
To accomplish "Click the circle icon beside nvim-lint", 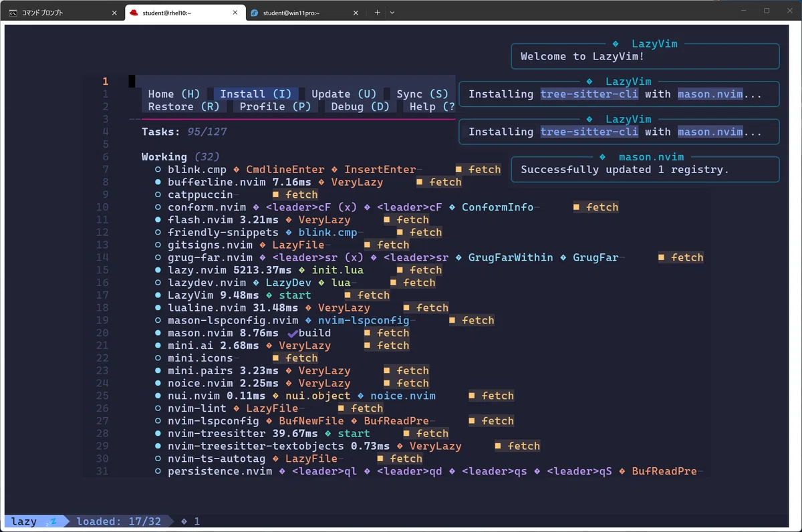I will 158,408.
